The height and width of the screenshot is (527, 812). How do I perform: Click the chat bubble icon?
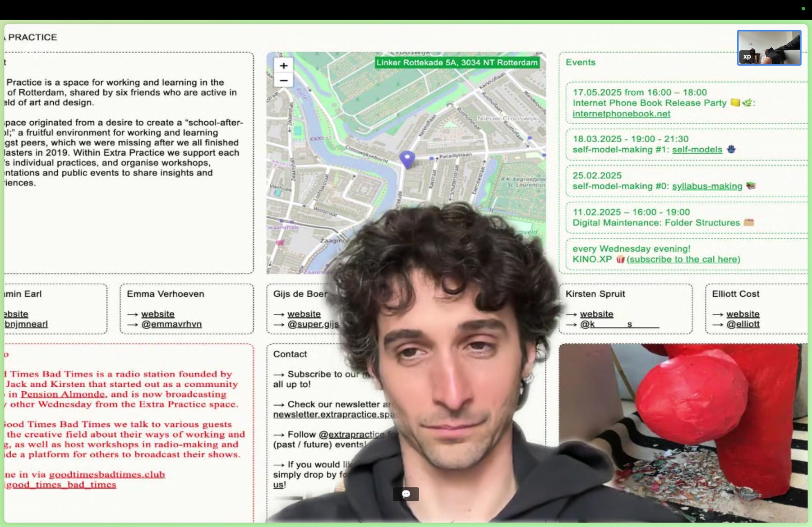pos(406,494)
